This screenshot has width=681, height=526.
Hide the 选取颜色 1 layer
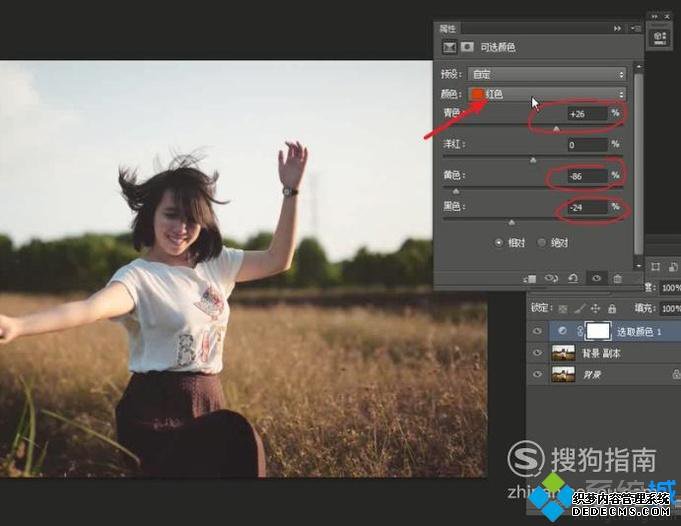pos(539,331)
